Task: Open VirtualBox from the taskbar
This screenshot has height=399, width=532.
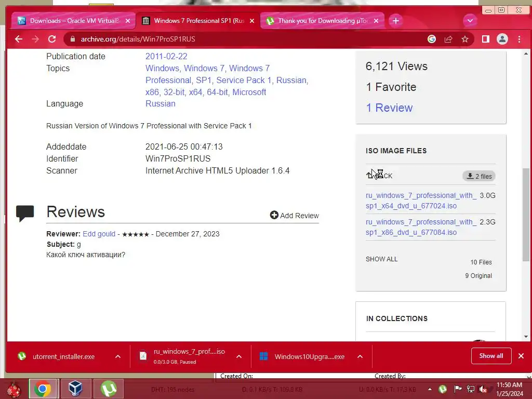Action: click(75, 389)
